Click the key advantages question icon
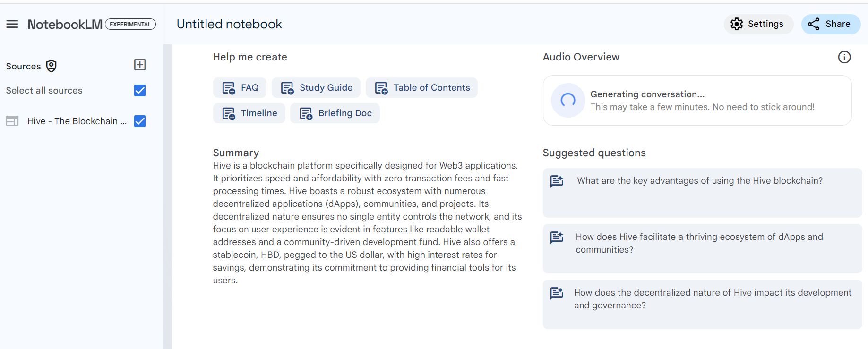The width and height of the screenshot is (868, 349). 557,181
